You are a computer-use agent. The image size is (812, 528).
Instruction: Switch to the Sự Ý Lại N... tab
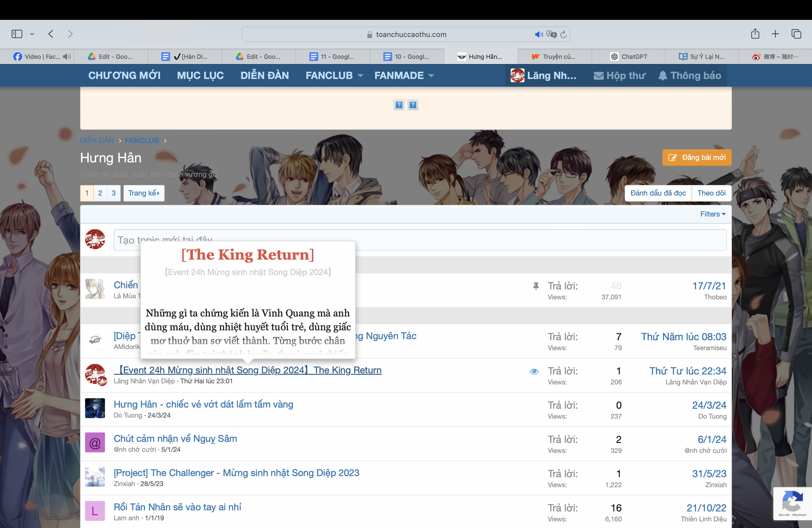(702, 56)
